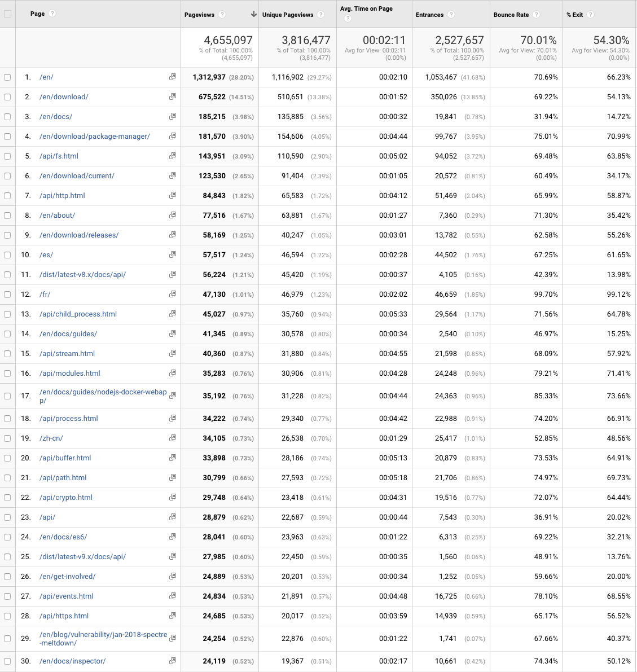Open /api/fs.html external link icon
637x672 pixels.
pyautogui.click(x=172, y=156)
